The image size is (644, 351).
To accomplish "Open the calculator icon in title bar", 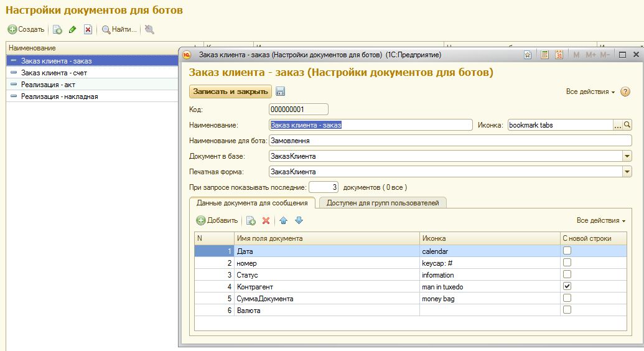I will [544, 55].
